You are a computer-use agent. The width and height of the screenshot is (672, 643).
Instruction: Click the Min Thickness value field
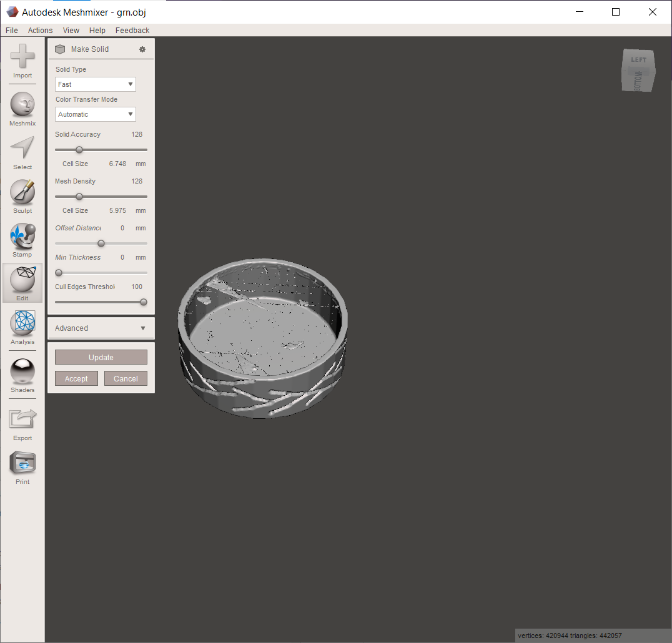[x=122, y=257]
